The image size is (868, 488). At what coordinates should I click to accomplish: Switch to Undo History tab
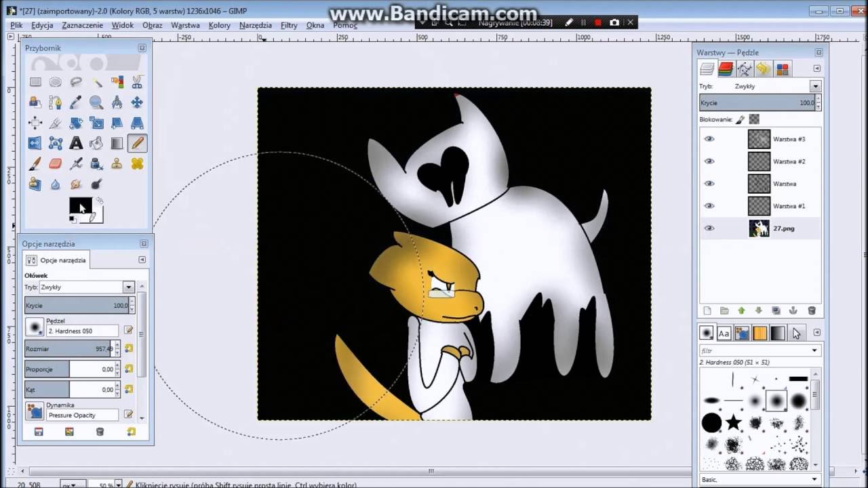764,68
